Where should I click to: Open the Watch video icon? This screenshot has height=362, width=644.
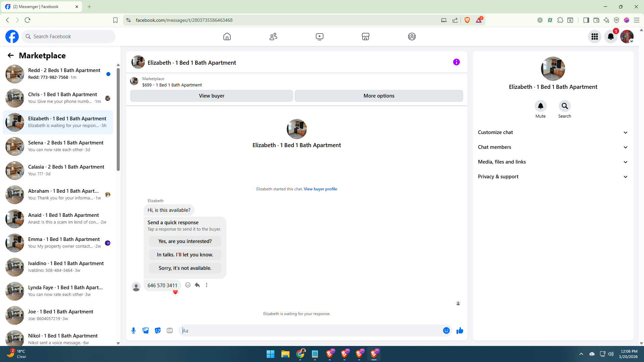coord(320,37)
